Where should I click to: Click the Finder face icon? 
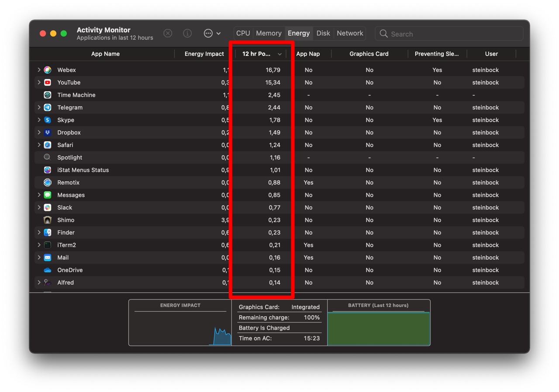tap(48, 233)
